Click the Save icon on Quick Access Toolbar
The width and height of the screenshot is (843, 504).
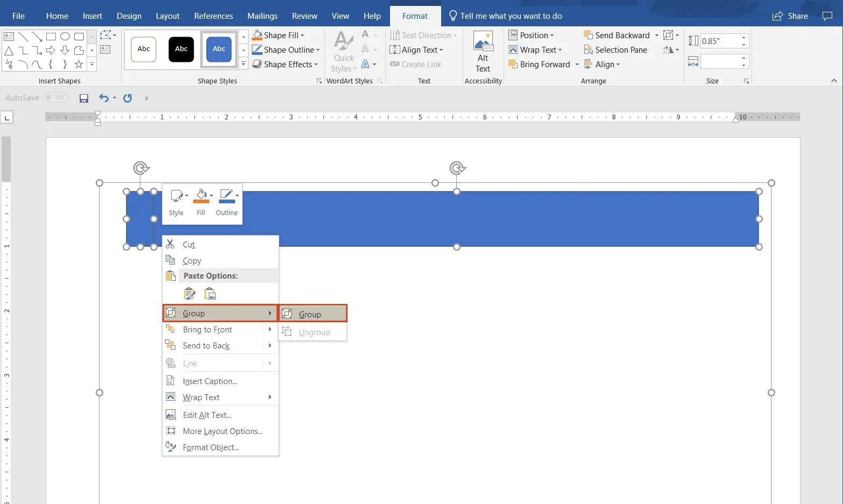coord(83,98)
